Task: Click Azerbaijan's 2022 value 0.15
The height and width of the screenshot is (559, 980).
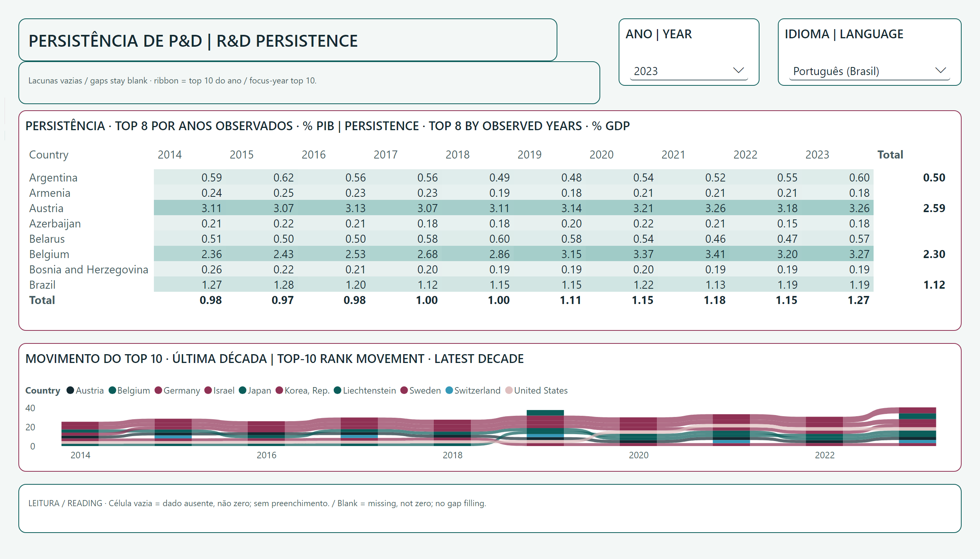Action: (787, 224)
